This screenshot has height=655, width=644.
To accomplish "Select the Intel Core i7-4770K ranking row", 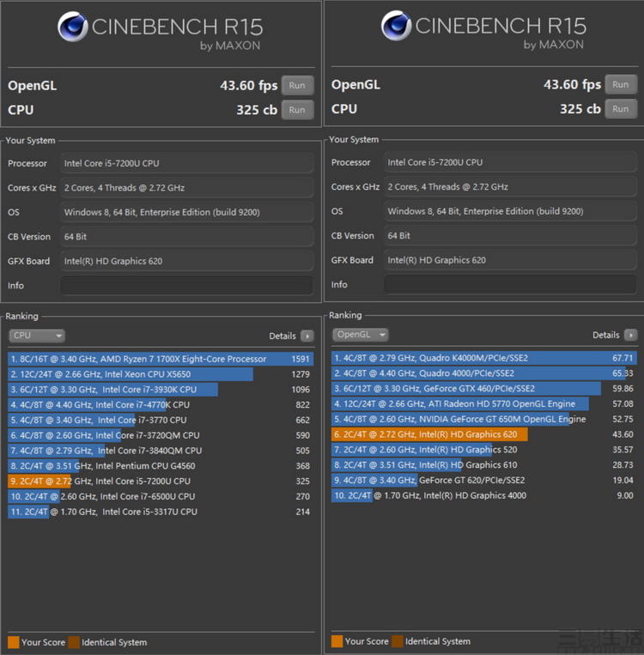I will click(161, 405).
